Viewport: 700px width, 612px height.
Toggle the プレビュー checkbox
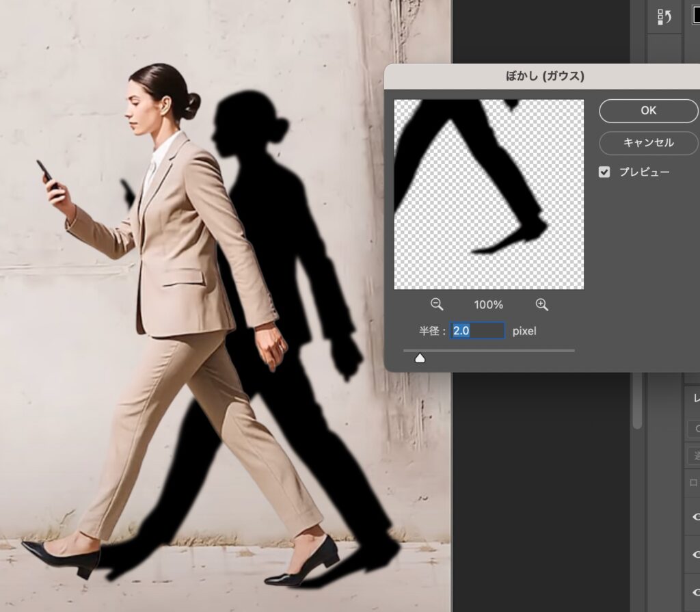coord(604,172)
